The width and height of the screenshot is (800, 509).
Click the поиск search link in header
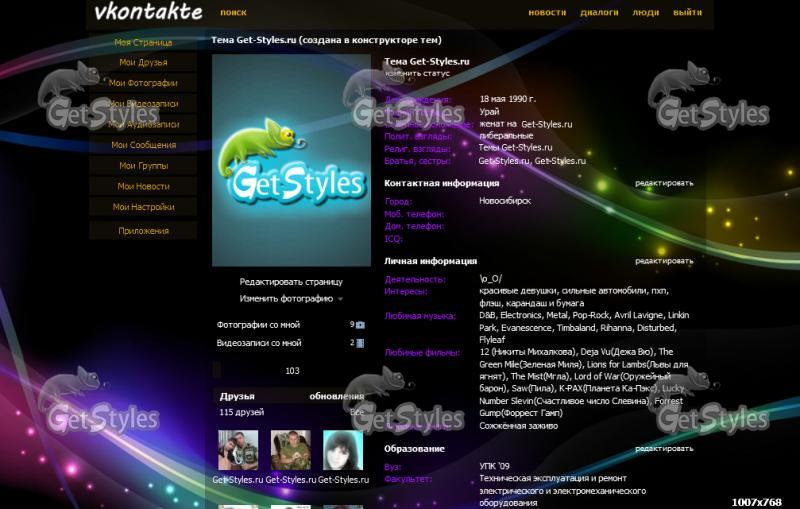point(233,13)
